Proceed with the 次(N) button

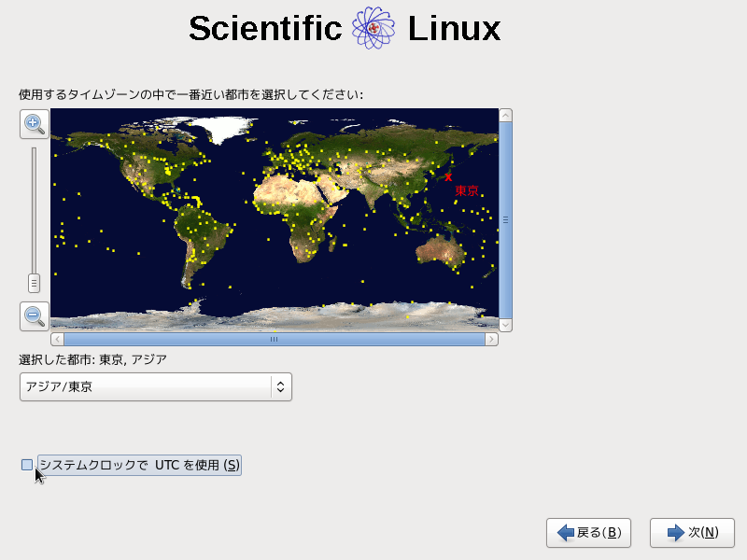693,532
